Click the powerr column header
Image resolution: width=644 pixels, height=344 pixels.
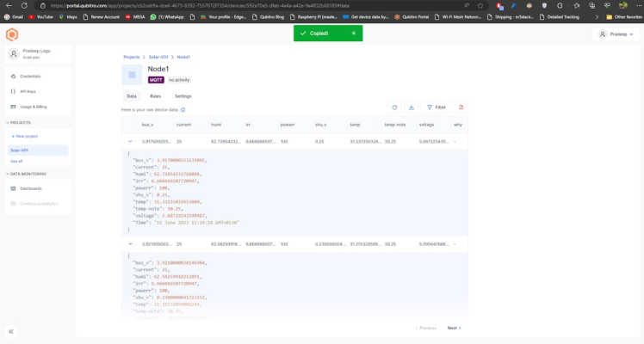(x=288, y=125)
